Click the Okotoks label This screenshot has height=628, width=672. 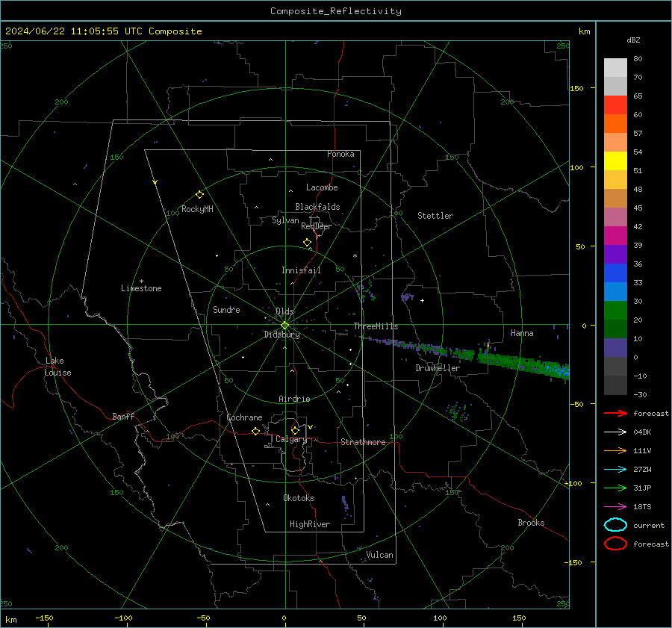coord(299,498)
